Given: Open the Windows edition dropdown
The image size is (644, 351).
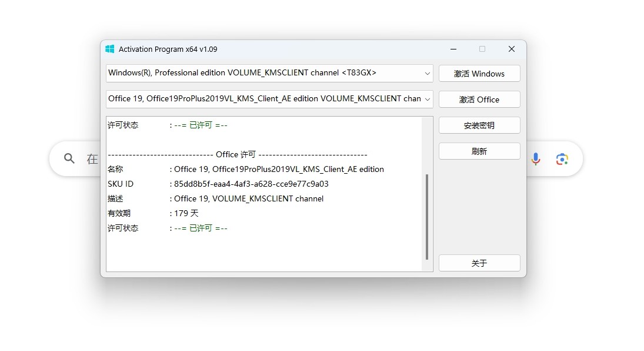Looking at the screenshot, I should 269,73.
